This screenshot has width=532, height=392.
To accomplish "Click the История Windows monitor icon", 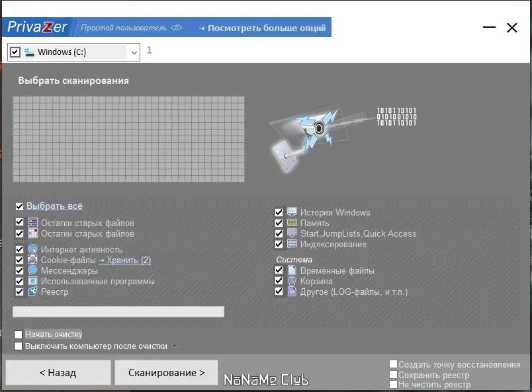I will 292,212.
